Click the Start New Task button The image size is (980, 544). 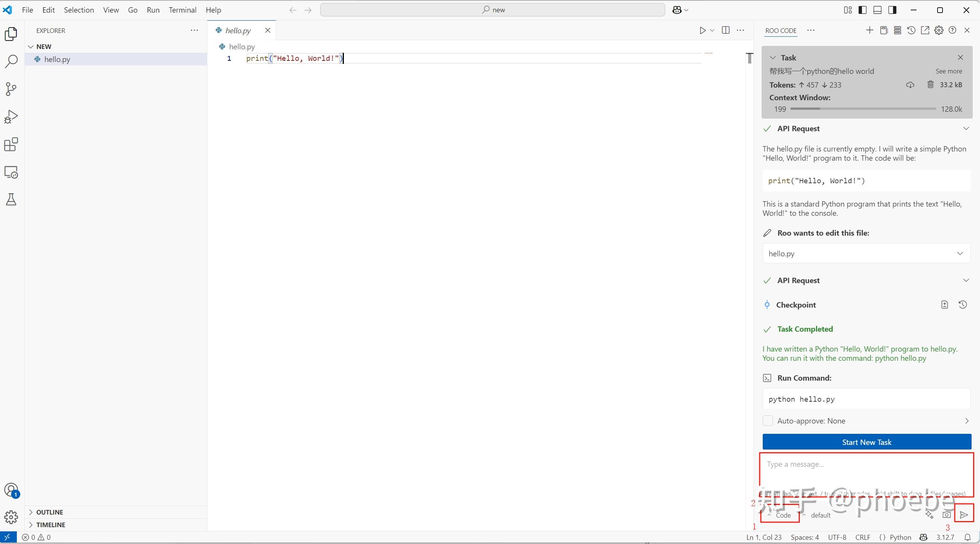coord(866,442)
